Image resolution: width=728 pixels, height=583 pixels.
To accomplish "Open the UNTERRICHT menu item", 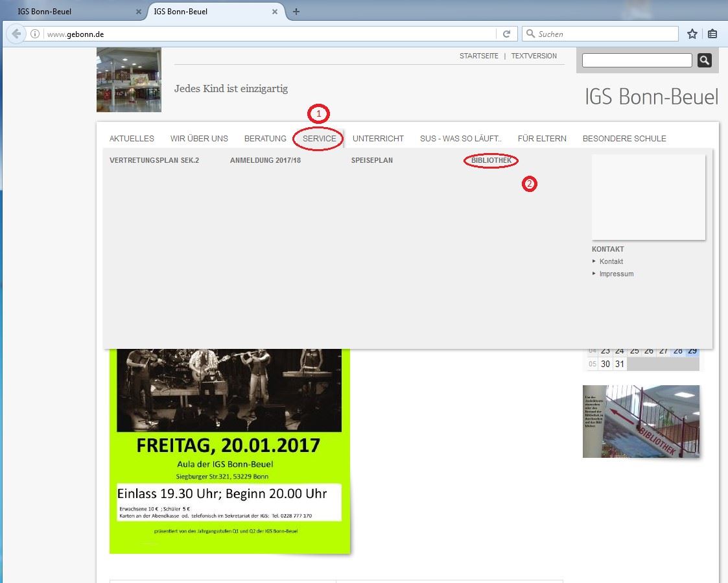I will (x=378, y=138).
